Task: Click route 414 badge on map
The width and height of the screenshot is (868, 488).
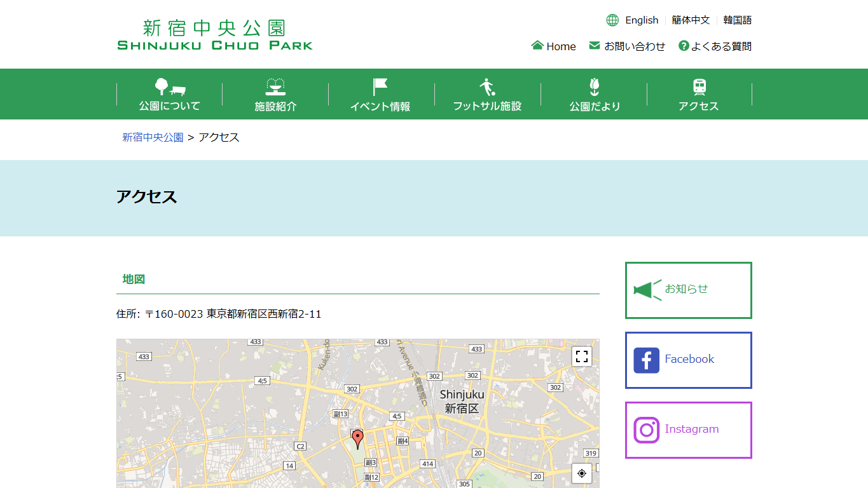Action: coord(428,464)
